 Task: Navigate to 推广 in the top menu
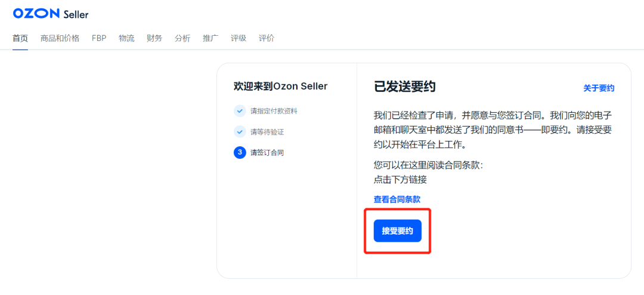click(x=210, y=38)
